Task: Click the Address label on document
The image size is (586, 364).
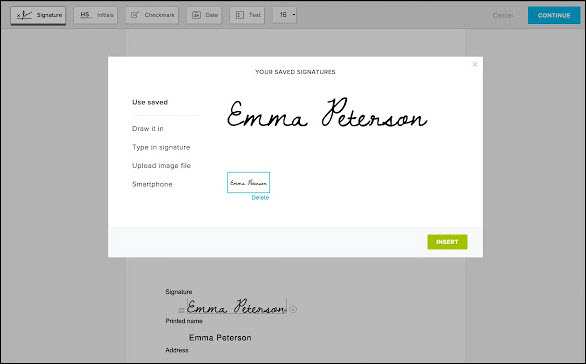Action: 177,350
